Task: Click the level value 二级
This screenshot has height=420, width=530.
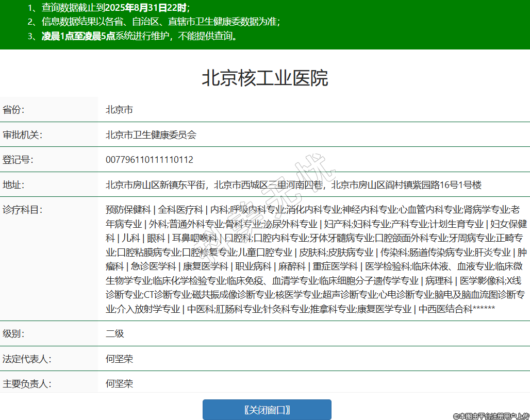Action: click(x=115, y=333)
